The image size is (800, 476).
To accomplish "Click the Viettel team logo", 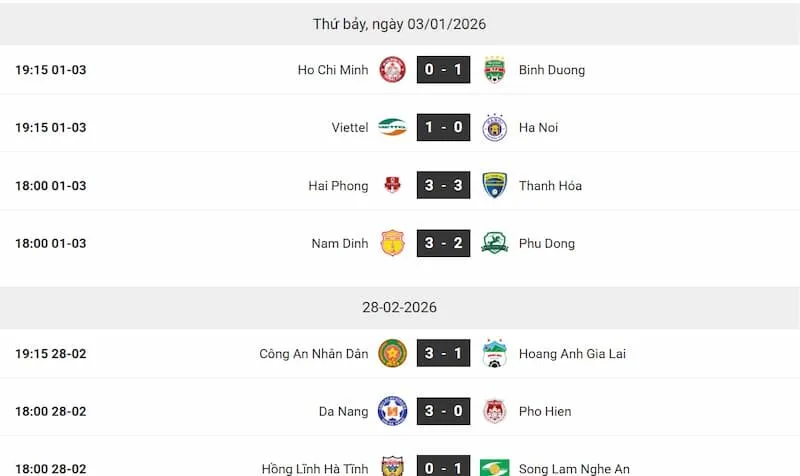I will click(392, 128).
